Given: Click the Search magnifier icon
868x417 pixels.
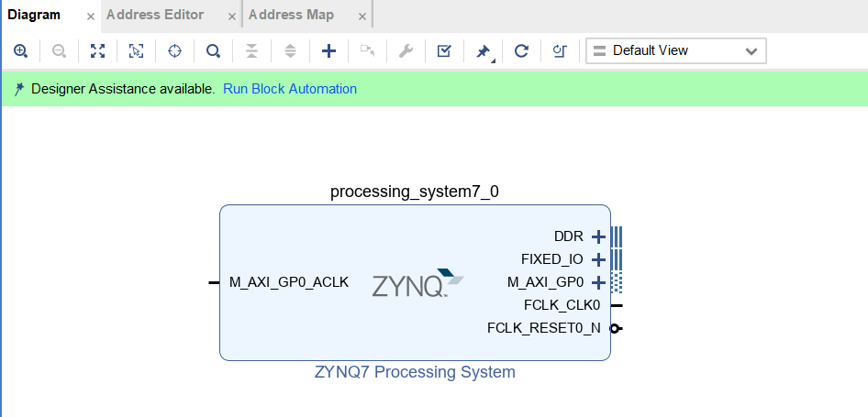Looking at the screenshot, I should pyautogui.click(x=213, y=51).
